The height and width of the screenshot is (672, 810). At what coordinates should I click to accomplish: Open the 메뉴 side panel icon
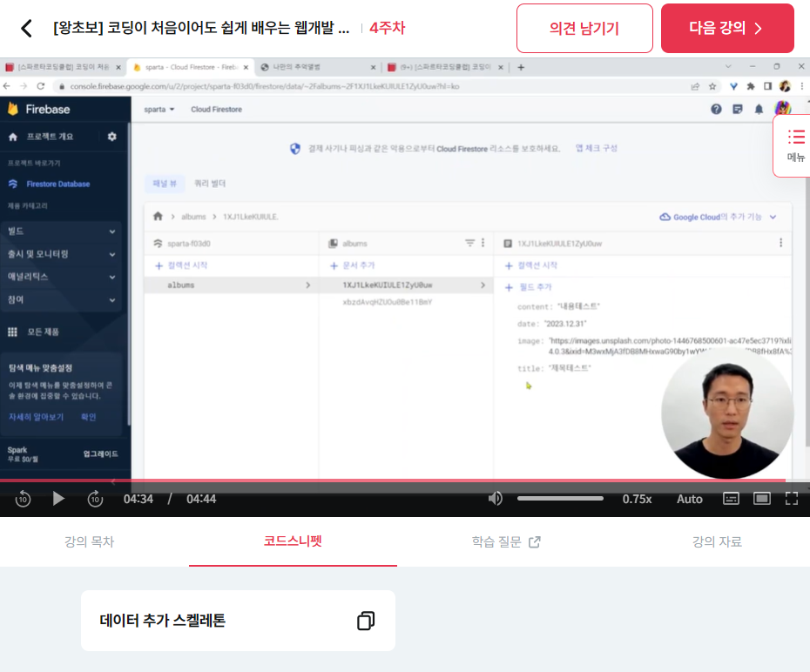coord(795,145)
